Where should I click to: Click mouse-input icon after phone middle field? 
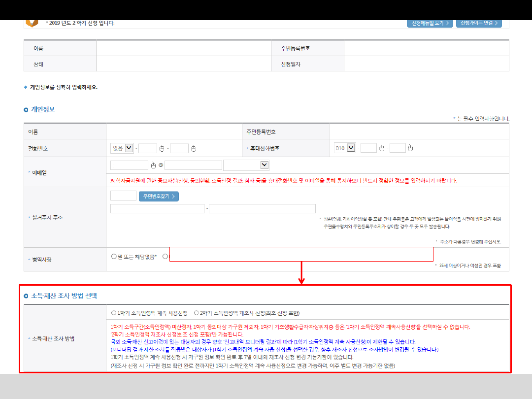tap(161, 148)
